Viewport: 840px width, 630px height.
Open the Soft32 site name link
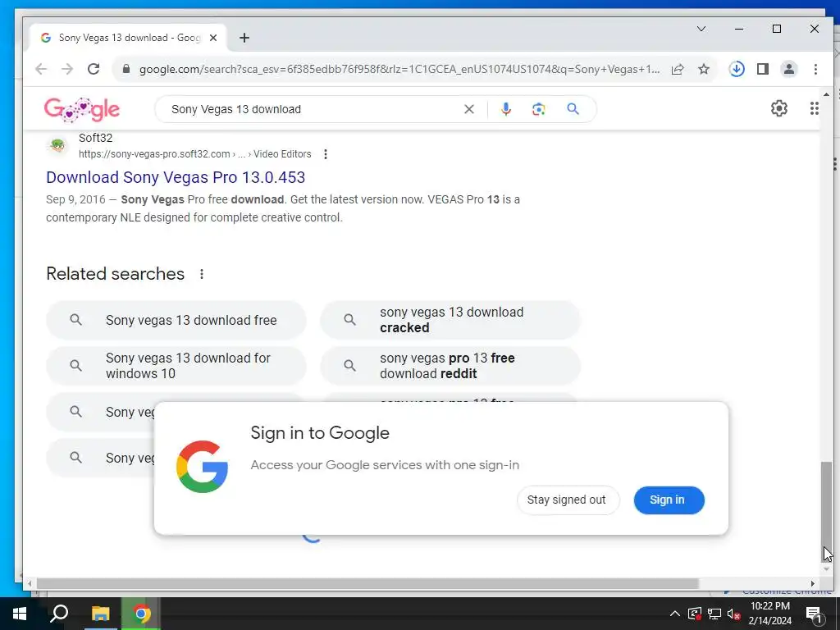coord(95,138)
